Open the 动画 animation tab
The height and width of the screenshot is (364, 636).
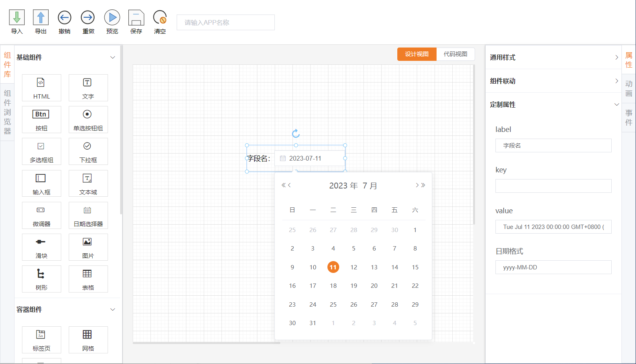click(629, 89)
